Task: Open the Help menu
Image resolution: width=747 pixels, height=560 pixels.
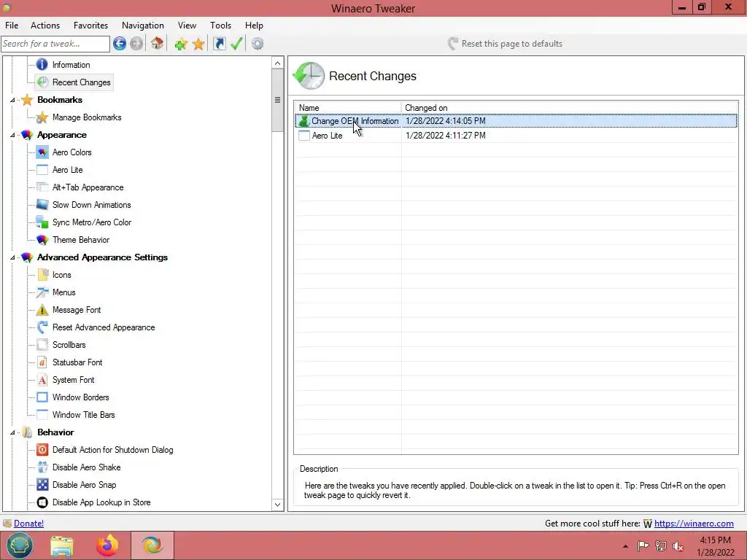Action: click(x=254, y=26)
